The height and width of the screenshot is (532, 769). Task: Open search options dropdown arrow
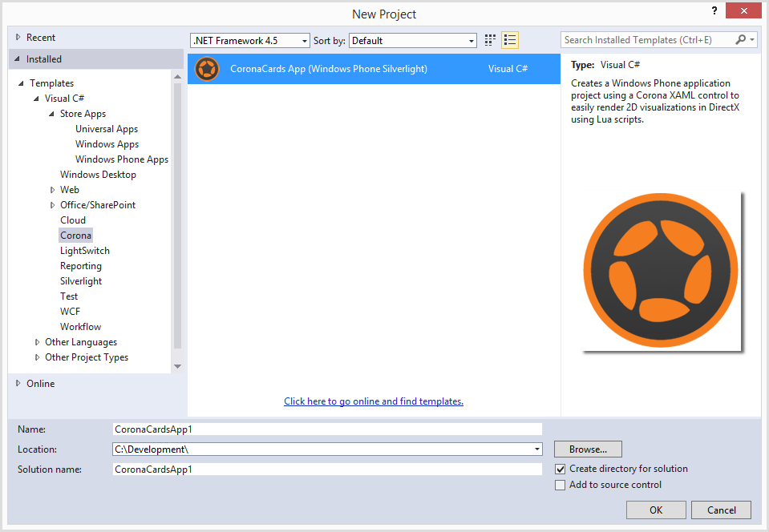click(752, 40)
